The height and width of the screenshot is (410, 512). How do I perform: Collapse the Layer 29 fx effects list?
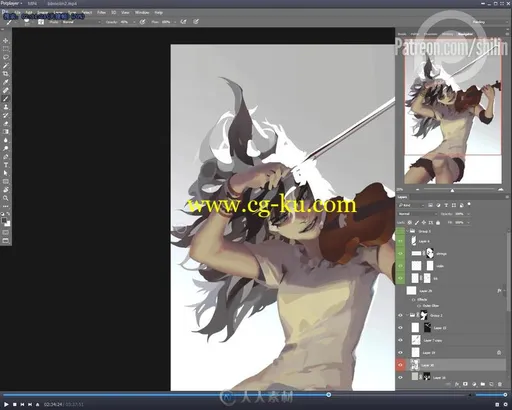point(504,291)
